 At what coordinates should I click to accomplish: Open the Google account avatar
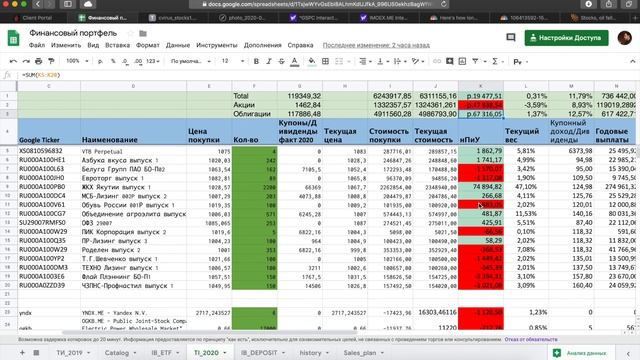point(624,38)
